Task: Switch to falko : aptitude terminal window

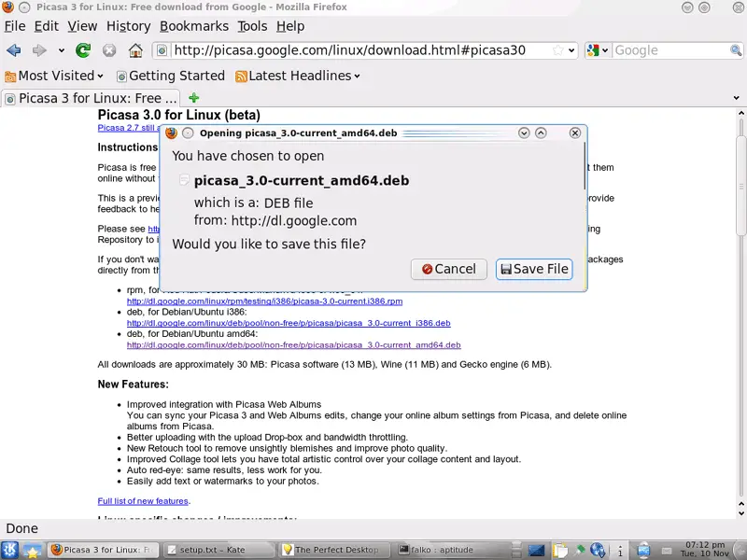Action: (451, 550)
